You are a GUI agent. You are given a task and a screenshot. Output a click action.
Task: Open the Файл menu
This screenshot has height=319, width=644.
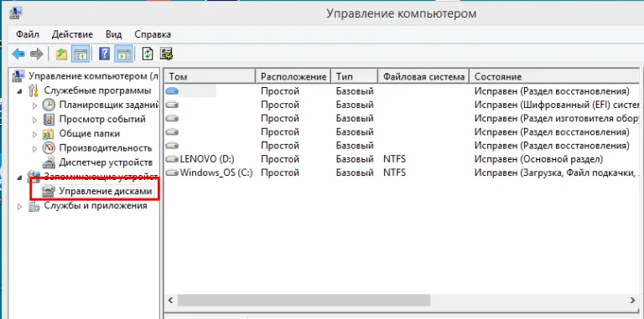pos(28,34)
